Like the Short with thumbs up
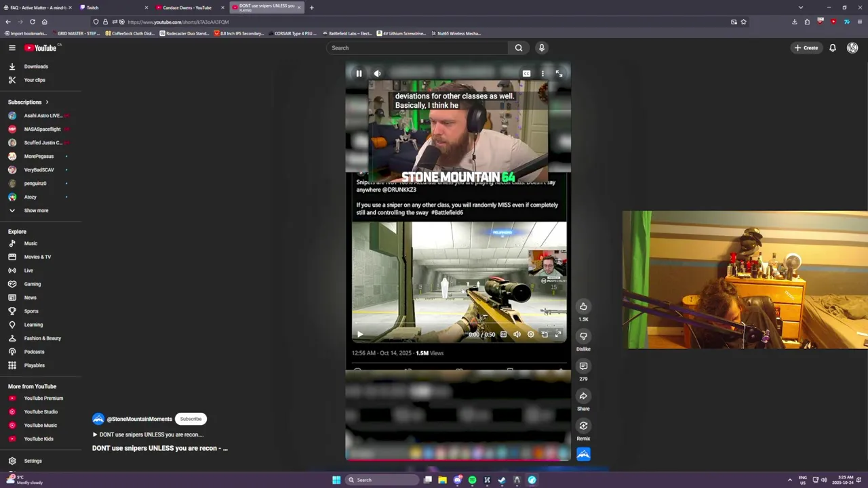 click(x=583, y=306)
